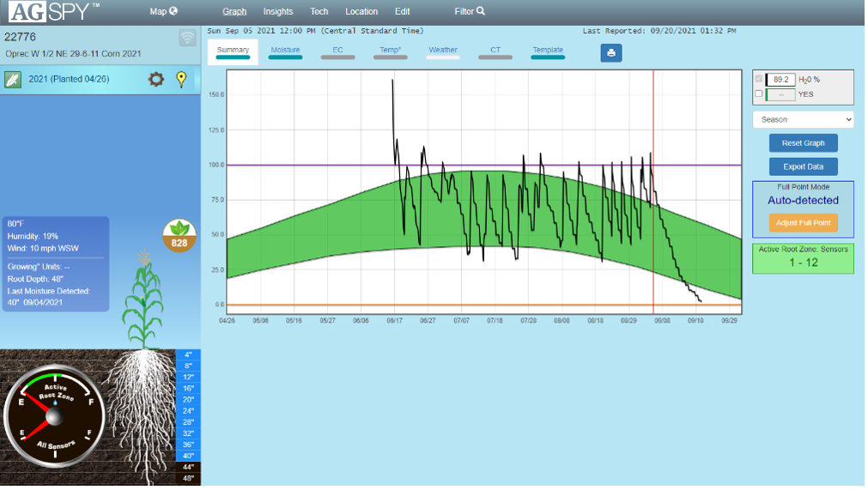Image resolution: width=868 pixels, height=490 pixels.
Task: Click the Wind: 10 mph WSW reading
Action: (43, 250)
